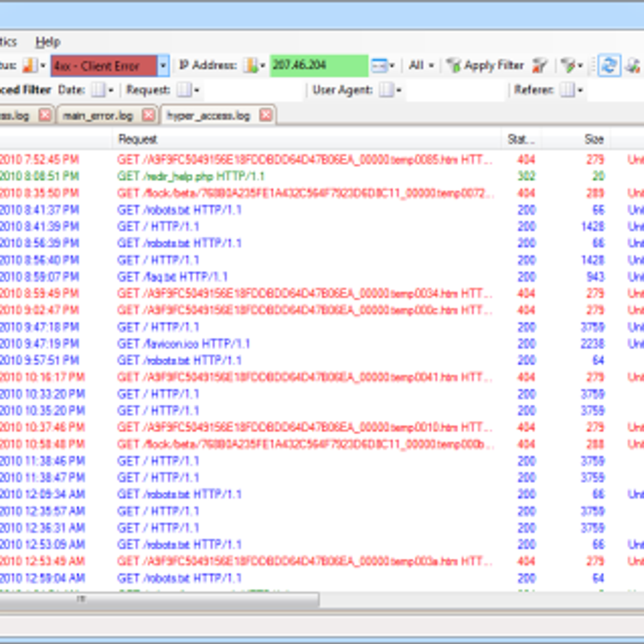Click the Referer filter icon

point(567,90)
